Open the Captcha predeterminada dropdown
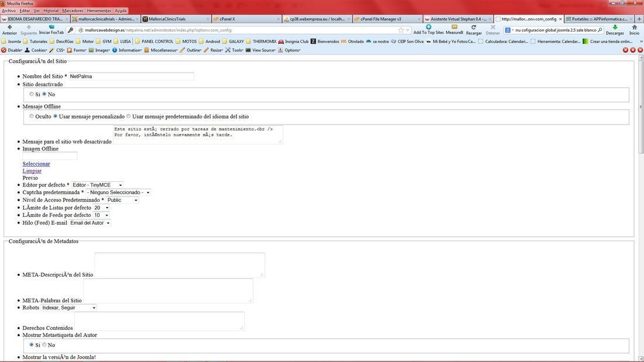This screenshot has height=362, width=644. pyautogui.click(x=118, y=192)
